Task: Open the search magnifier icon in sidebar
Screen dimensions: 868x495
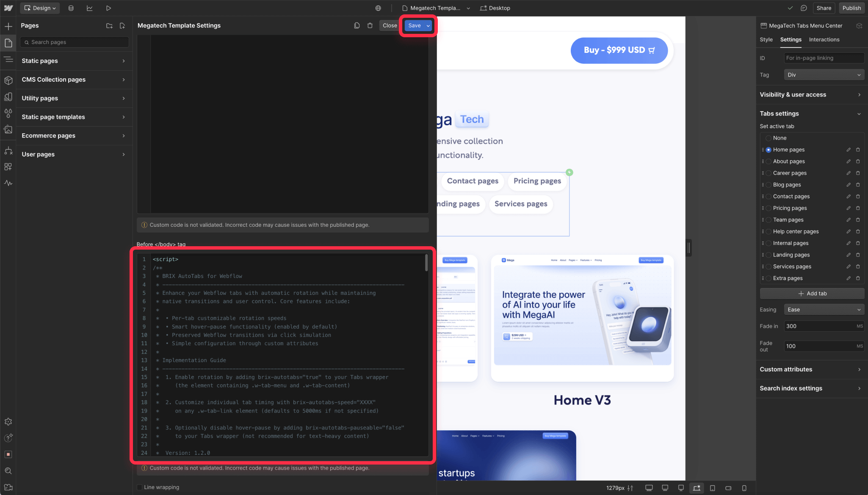Action: click(x=8, y=471)
